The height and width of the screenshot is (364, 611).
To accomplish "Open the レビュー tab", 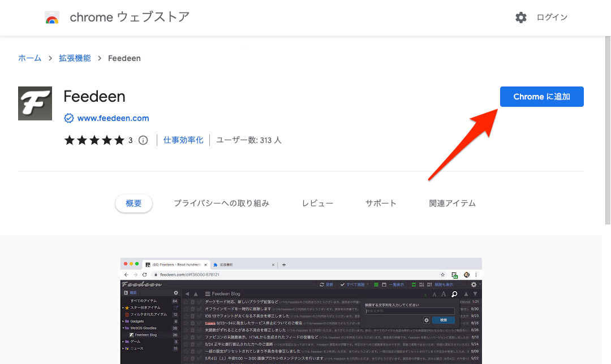I will [x=317, y=203].
